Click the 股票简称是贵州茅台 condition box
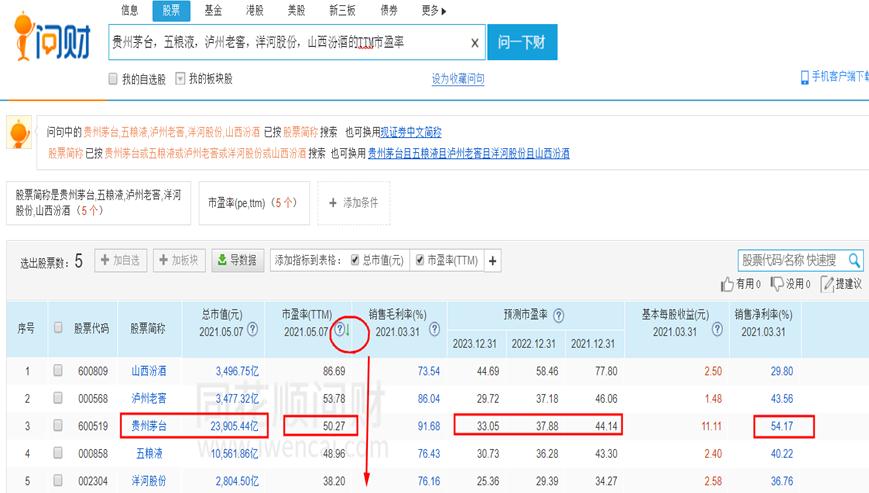Image resolution: width=869 pixels, height=493 pixels. (99, 203)
